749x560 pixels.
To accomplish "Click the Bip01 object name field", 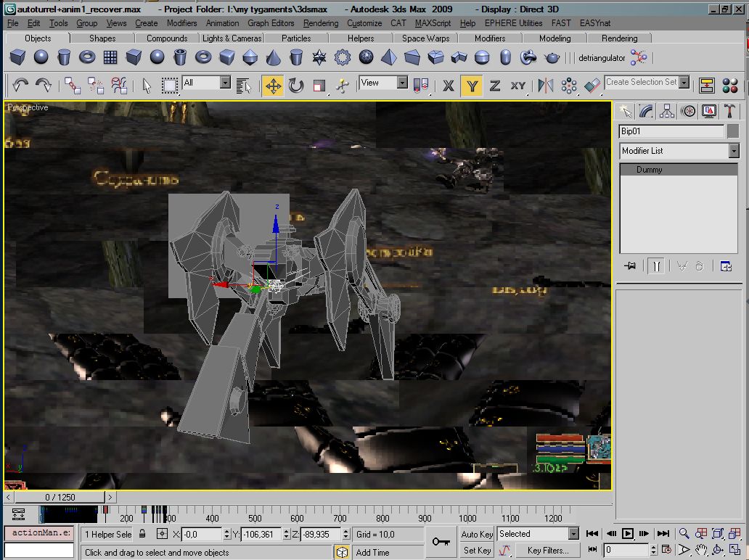I will [671, 131].
